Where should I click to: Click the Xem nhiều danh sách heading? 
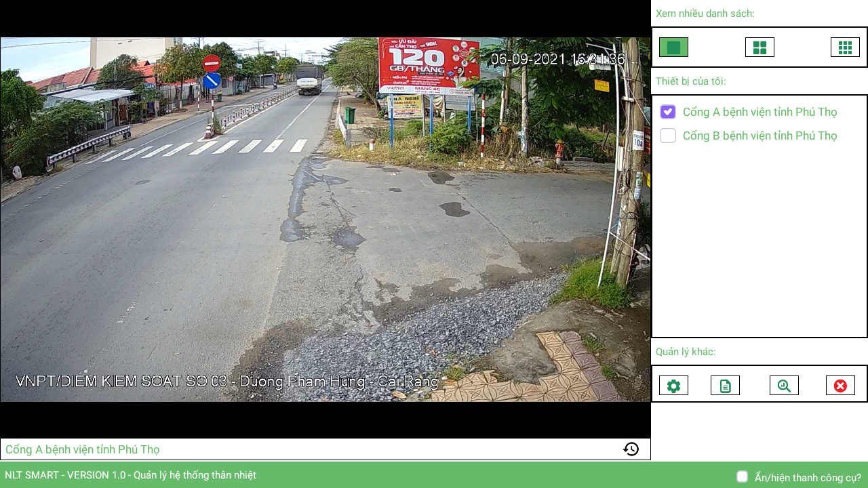pyautogui.click(x=705, y=14)
